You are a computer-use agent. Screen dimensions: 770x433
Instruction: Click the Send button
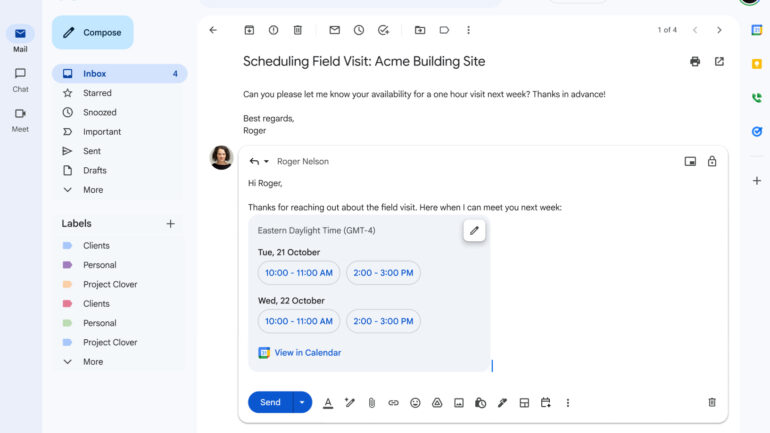270,403
